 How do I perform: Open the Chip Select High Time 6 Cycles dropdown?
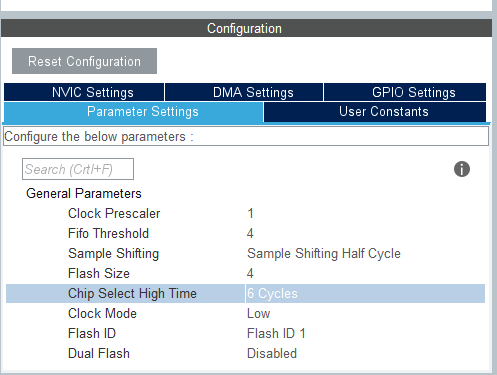tap(365, 293)
